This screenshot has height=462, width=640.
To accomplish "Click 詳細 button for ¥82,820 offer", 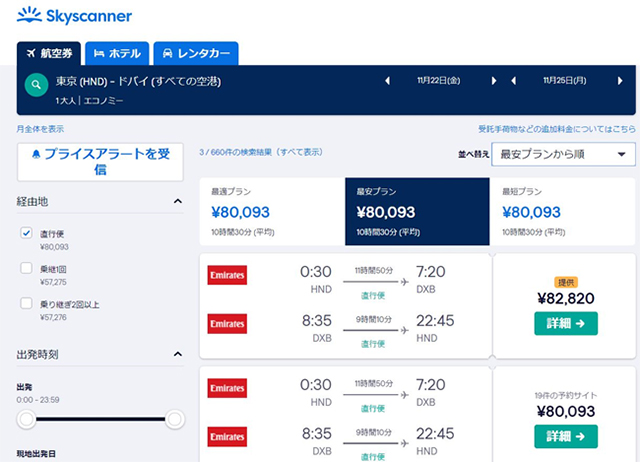I will point(565,322).
